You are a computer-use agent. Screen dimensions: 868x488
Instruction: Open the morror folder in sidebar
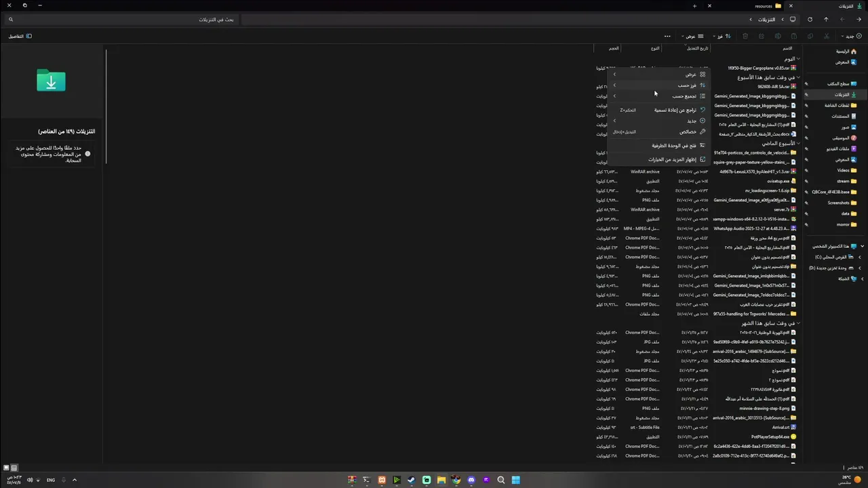point(846,225)
